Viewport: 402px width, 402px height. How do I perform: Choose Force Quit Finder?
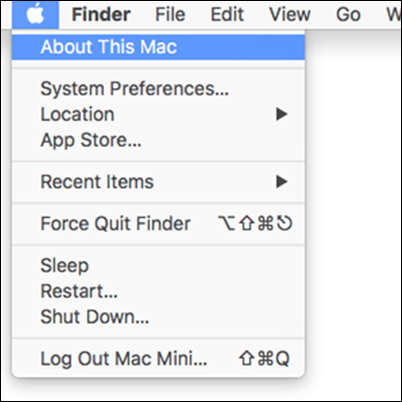(158, 224)
